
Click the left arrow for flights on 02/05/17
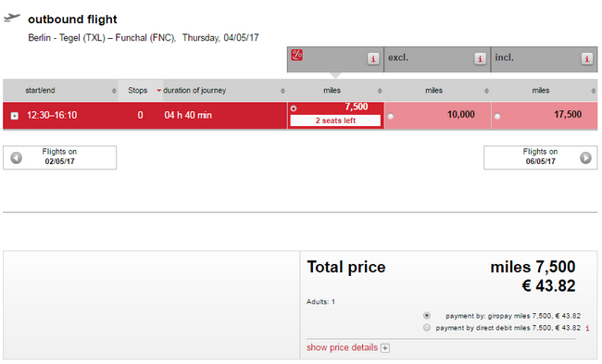tap(16, 157)
